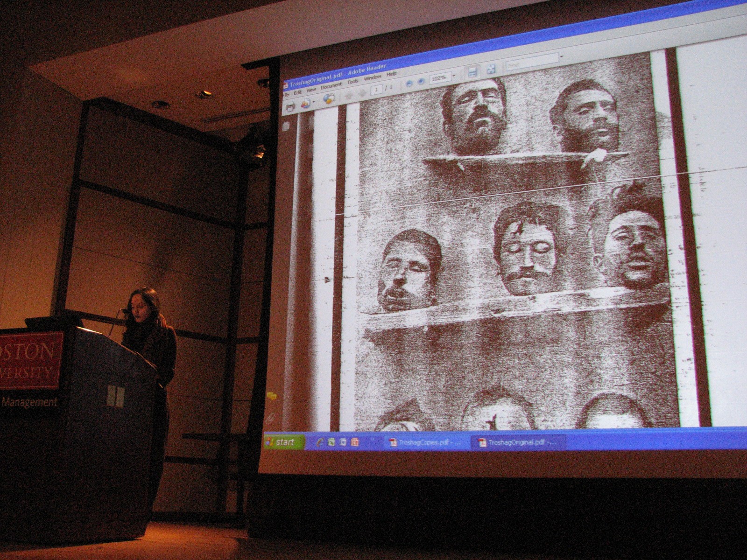The width and height of the screenshot is (747, 560).
Task: Expand the zoom percentage dropdown arrow
Action: 454,76
